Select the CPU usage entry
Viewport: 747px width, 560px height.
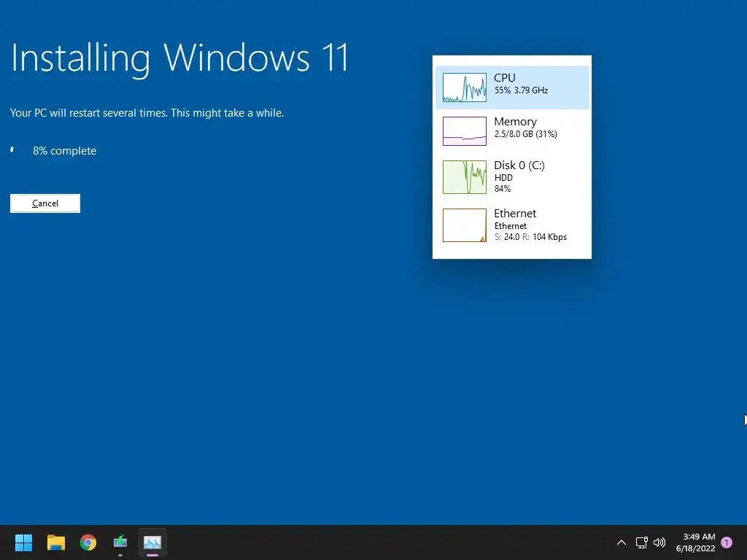[512, 87]
